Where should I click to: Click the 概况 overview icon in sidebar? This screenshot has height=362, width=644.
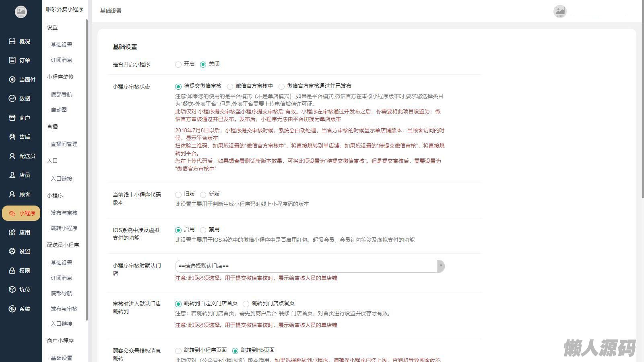pos(12,41)
